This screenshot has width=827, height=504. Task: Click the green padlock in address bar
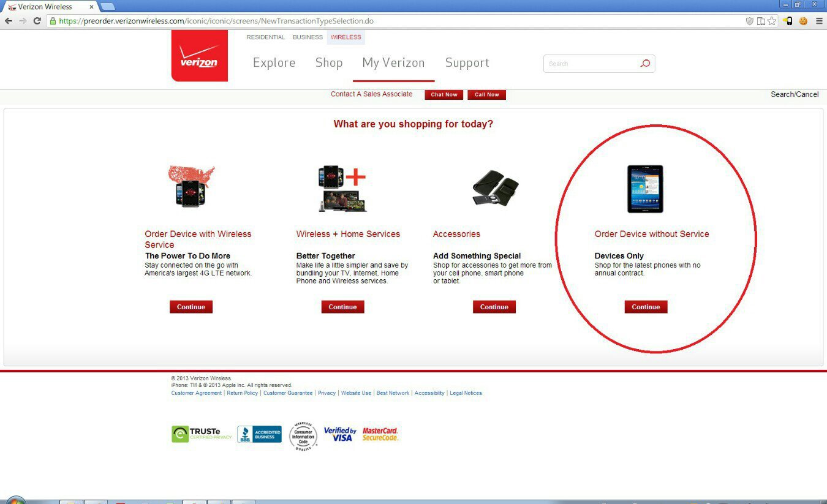click(x=53, y=21)
